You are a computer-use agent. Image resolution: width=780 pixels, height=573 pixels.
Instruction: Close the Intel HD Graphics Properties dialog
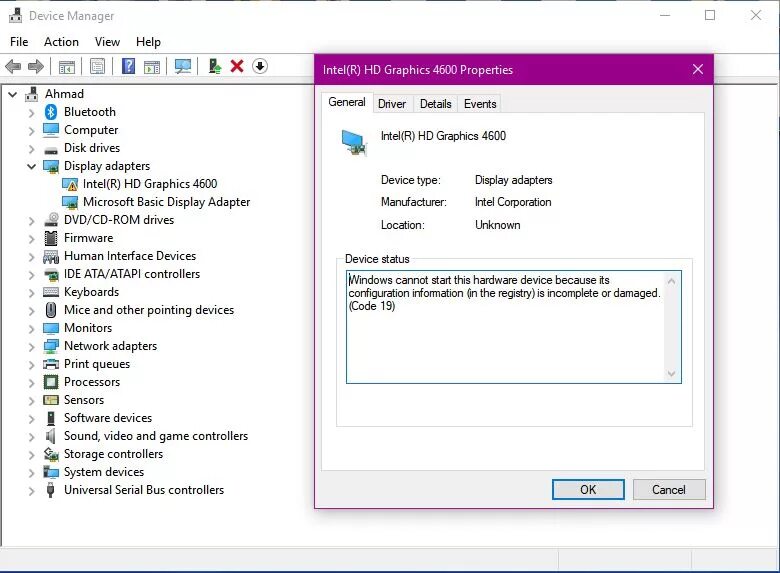click(697, 69)
